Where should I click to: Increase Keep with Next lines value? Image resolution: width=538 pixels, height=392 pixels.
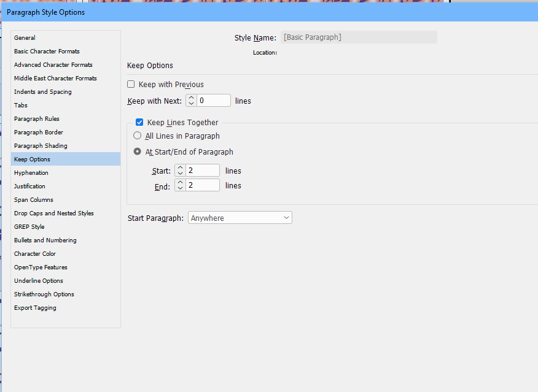tap(192, 98)
